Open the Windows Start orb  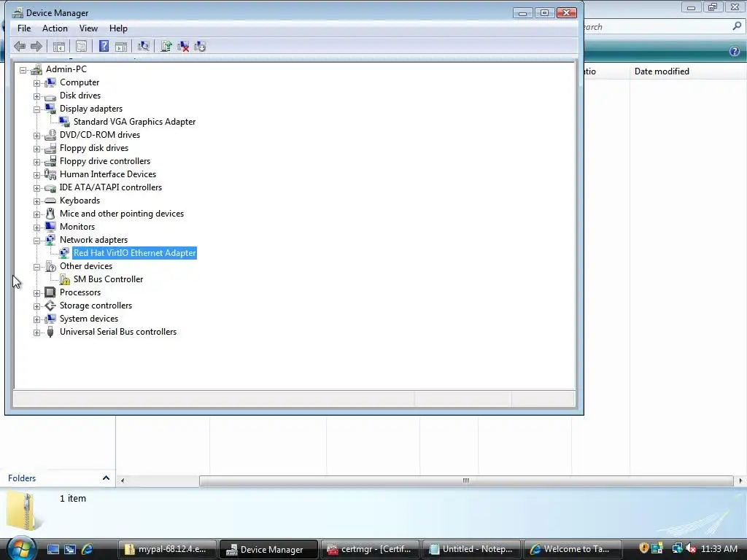pos(21,548)
